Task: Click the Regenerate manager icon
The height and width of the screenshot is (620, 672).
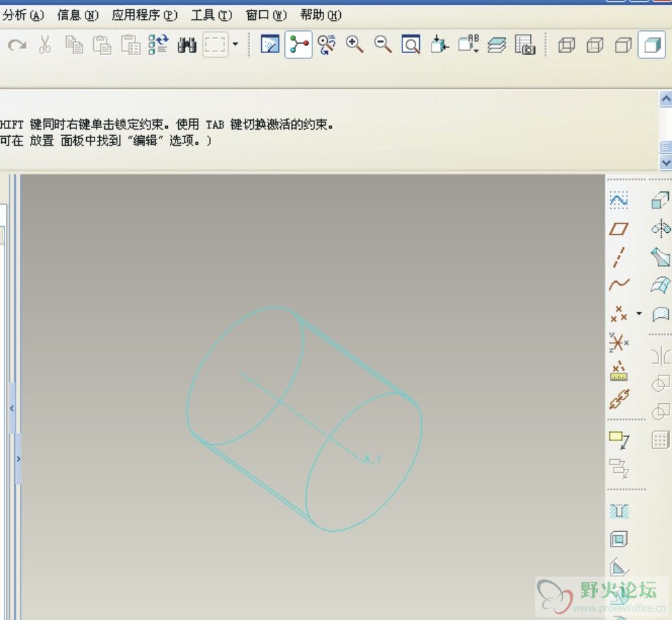Action: (x=159, y=45)
